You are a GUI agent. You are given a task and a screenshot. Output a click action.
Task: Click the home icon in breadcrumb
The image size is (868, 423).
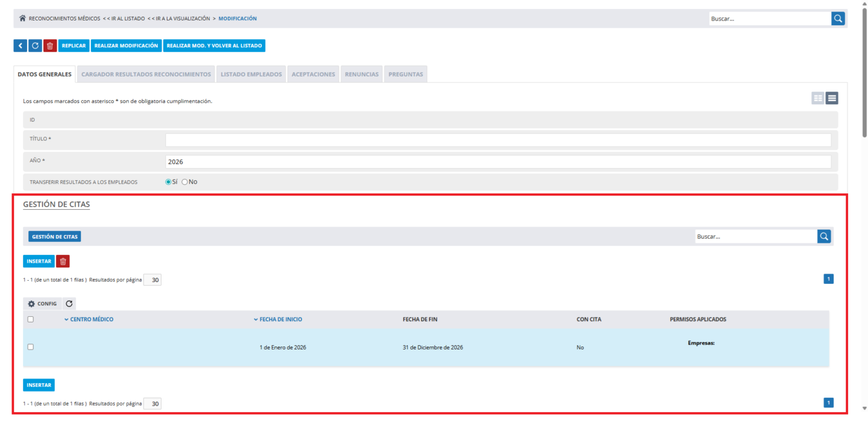tap(22, 19)
